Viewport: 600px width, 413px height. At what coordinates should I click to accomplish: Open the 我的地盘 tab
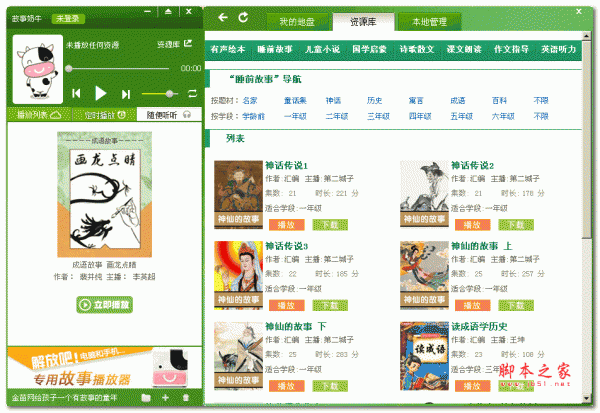[297, 22]
